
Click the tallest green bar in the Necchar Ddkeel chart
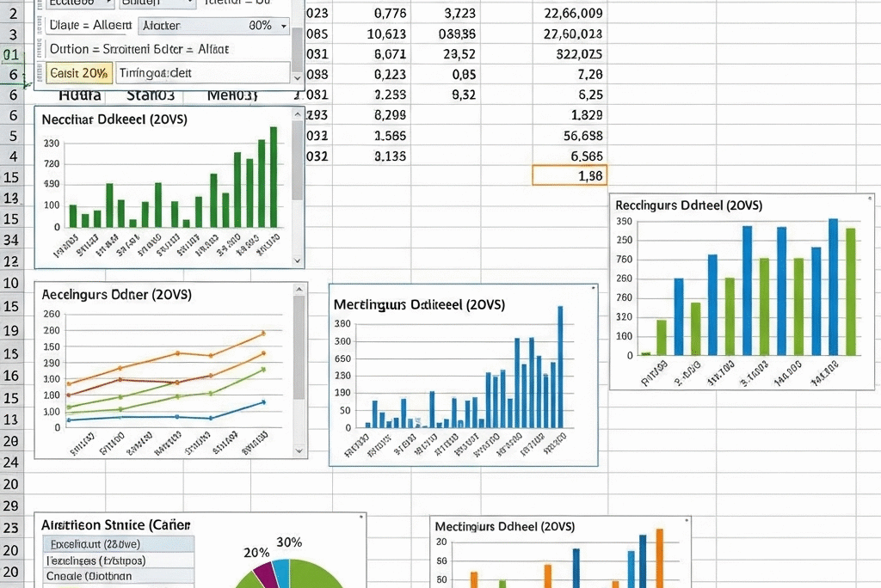point(274,177)
